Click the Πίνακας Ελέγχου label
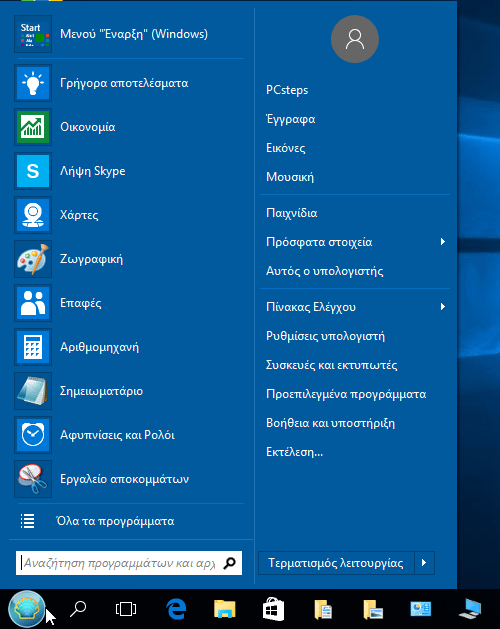Image resolution: width=500 pixels, height=629 pixels. (311, 307)
